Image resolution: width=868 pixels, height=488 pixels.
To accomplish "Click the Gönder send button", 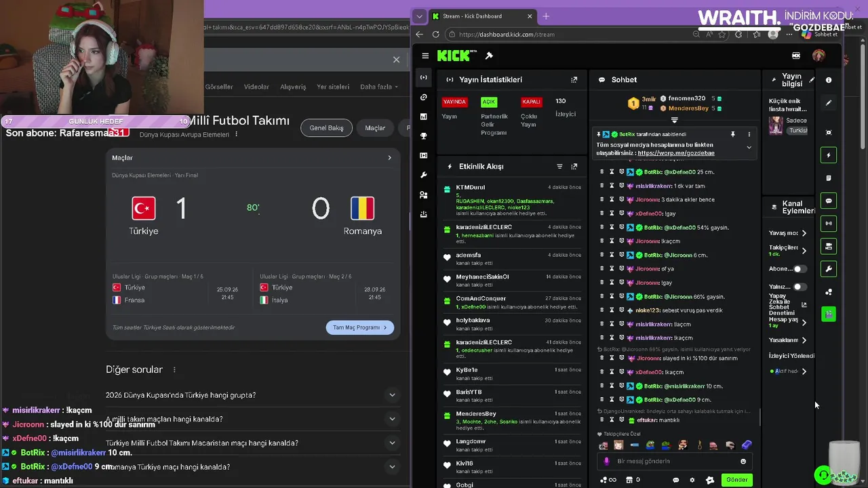I will click(736, 480).
